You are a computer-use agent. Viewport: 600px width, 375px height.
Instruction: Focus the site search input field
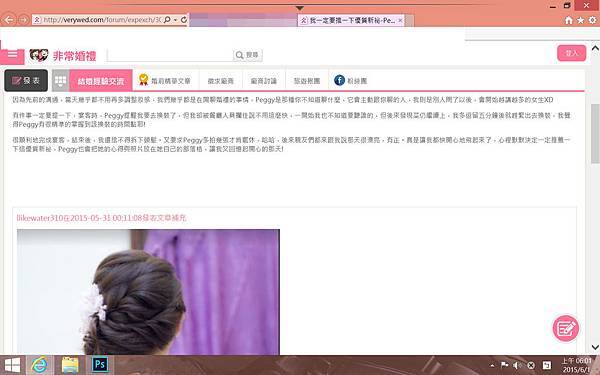click(x=170, y=55)
